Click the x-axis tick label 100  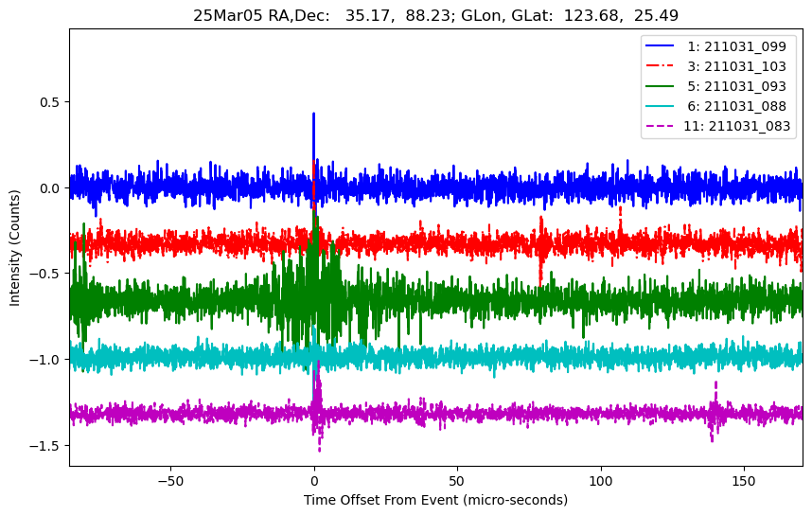point(601,481)
